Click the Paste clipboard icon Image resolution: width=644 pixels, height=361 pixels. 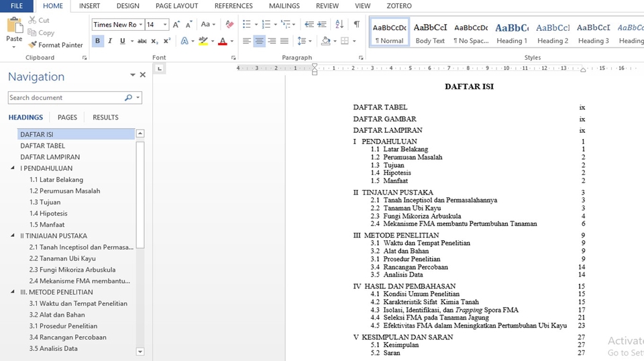14,25
